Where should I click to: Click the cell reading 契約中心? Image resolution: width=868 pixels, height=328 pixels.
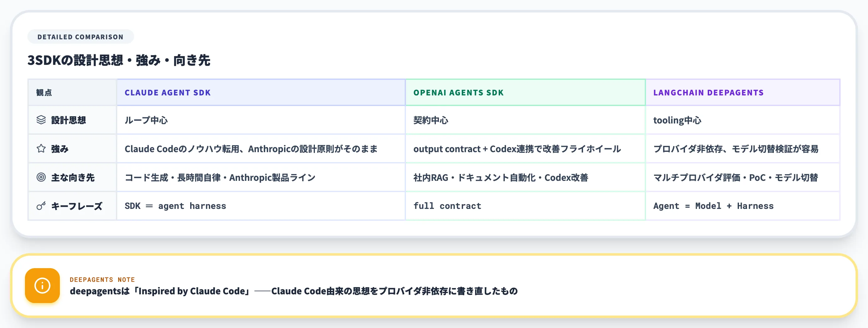pos(525,120)
